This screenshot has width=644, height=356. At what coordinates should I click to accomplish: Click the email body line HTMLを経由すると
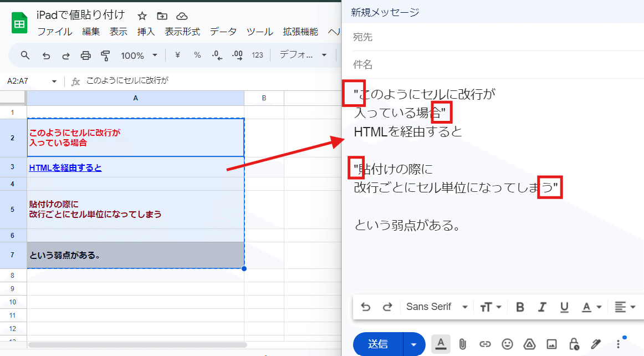point(408,132)
